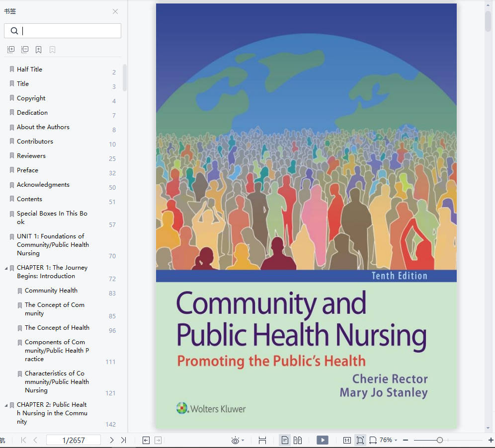Screen dimensions: 495x448
Task: Adjust the zoom slider handle
Action: [x=440, y=440]
